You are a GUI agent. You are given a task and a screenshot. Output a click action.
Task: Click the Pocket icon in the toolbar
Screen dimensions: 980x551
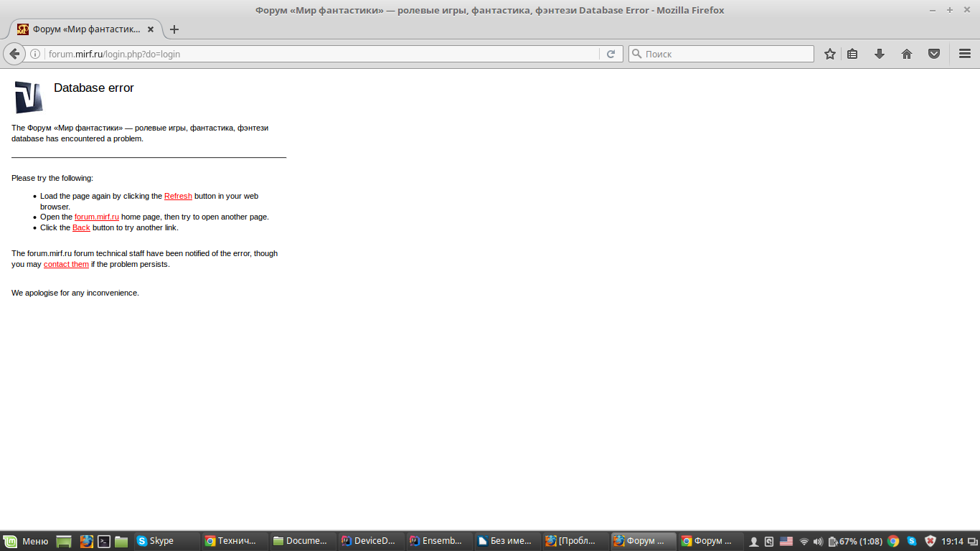tap(934, 54)
